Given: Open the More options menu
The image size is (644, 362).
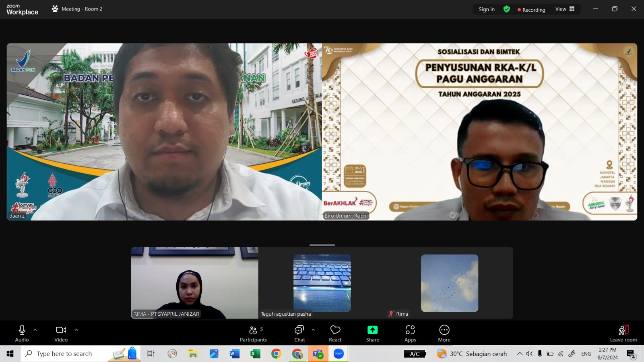Looking at the screenshot, I should [x=444, y=334].
